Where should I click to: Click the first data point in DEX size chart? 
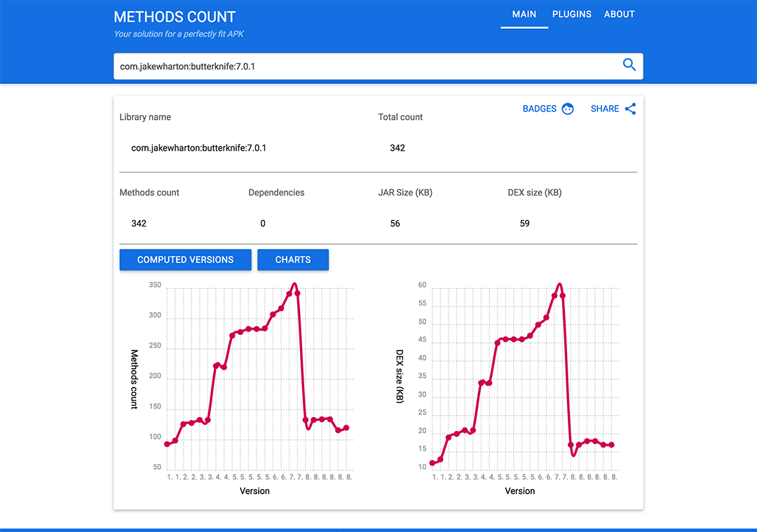coord(432,463)
